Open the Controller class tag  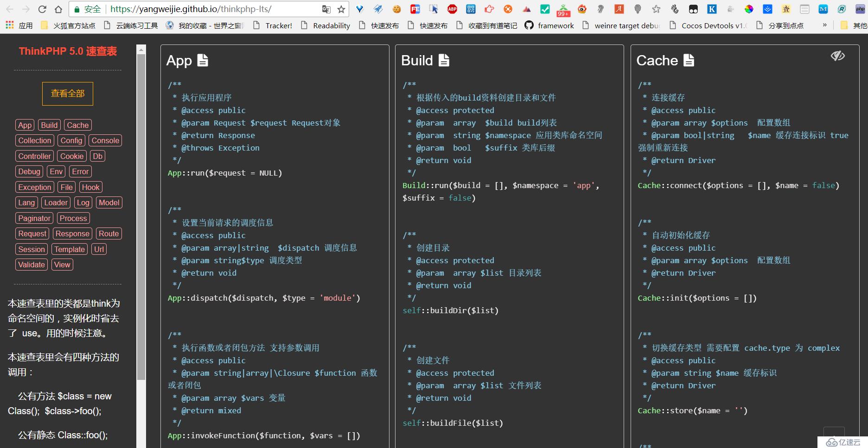click(x=35, y=156)
